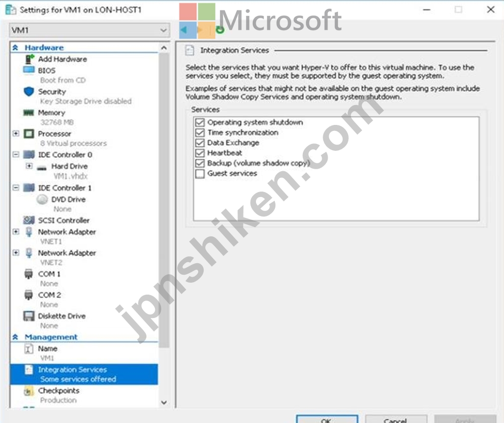Click the window title bar settings icon
The width and height of the screenshot is (504, 423).
(x=10, y=9)
